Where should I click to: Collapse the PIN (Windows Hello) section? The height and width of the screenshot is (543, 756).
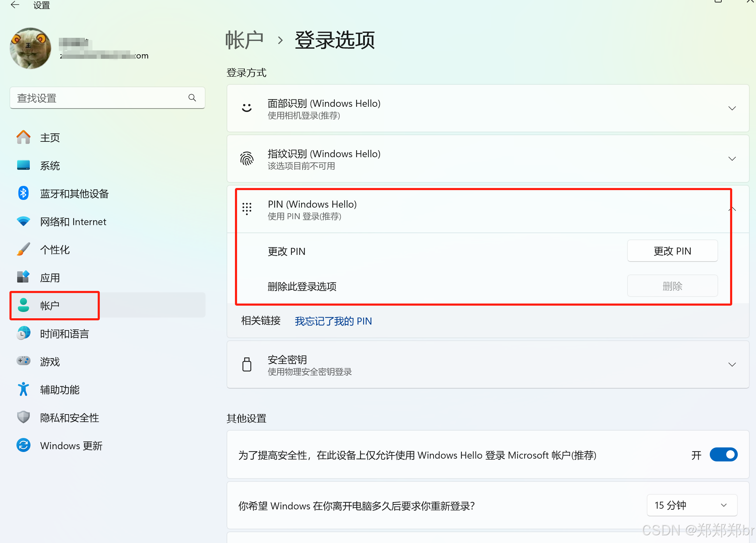[732, 209]
